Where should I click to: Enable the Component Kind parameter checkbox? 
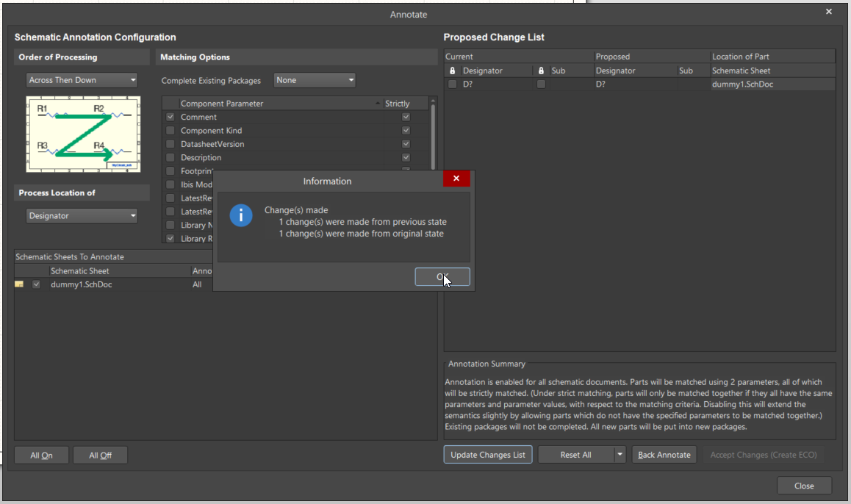(170, 131)
